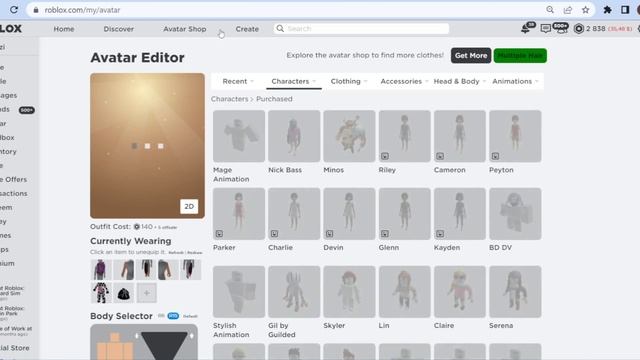
Task: Select the Serena character
Action: click(515, 291)
